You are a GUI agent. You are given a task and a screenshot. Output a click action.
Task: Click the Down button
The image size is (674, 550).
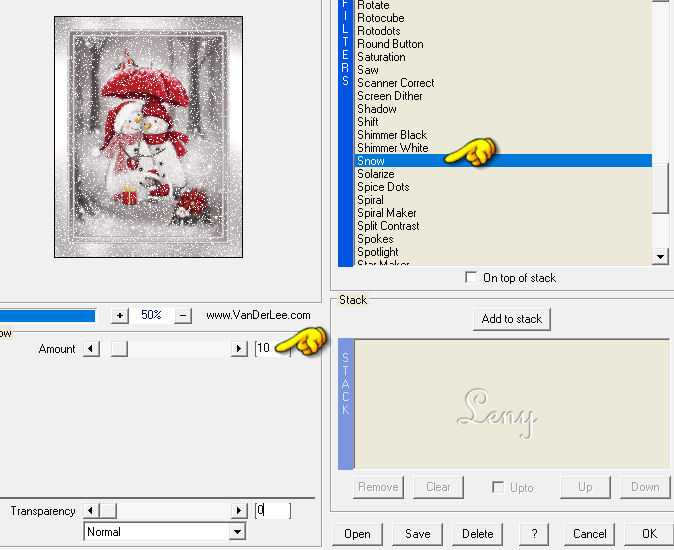click(x=645, y=487)
